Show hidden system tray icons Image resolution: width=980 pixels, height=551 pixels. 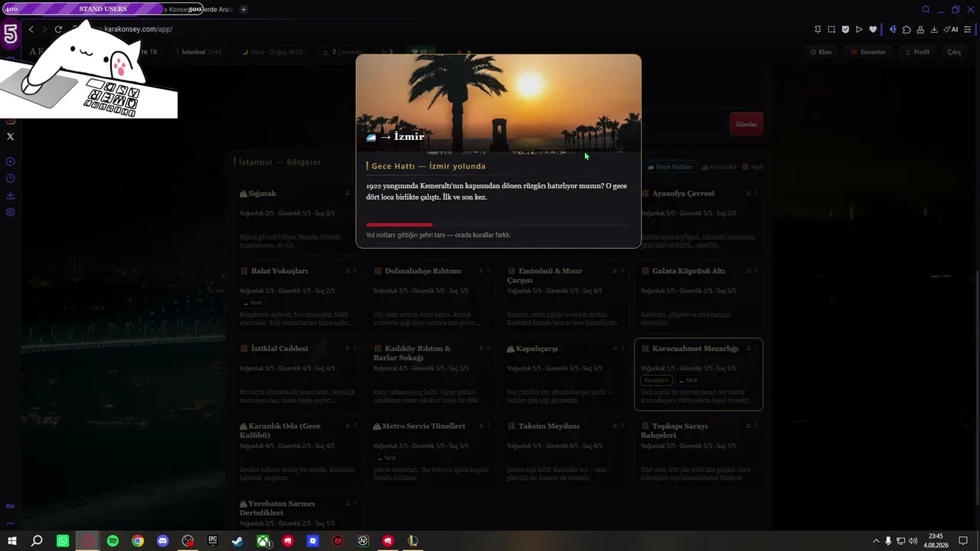[x=877, y=541]
